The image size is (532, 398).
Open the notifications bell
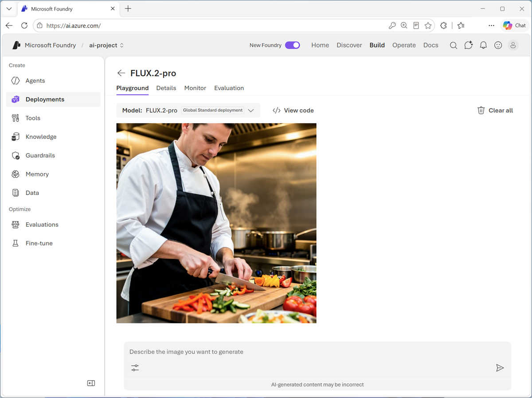coord(484,45)
